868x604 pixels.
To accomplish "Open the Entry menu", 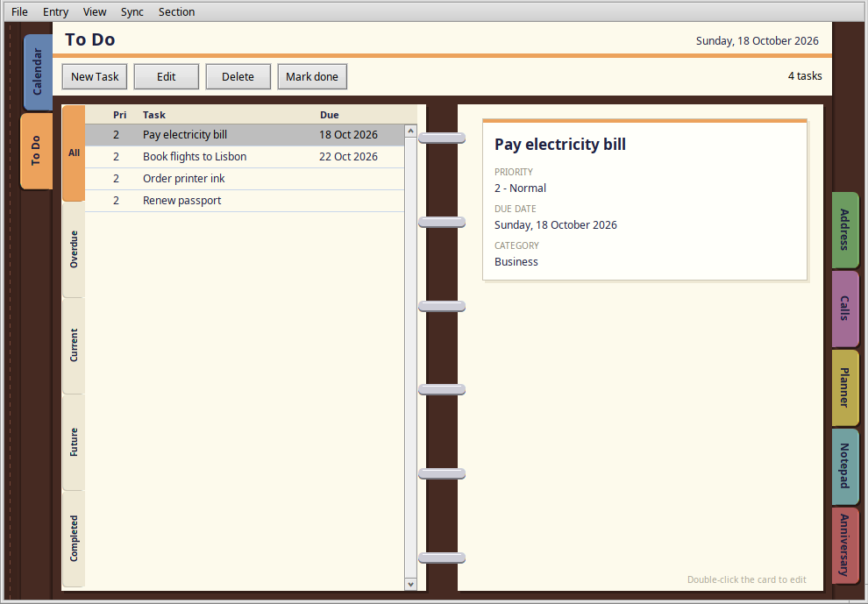I will click(x=55, y=11).
